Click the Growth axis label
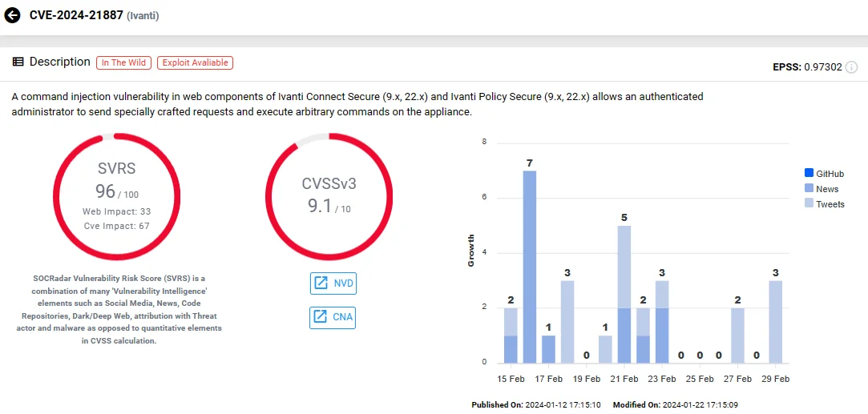868x414 pixels. [471, 251]
